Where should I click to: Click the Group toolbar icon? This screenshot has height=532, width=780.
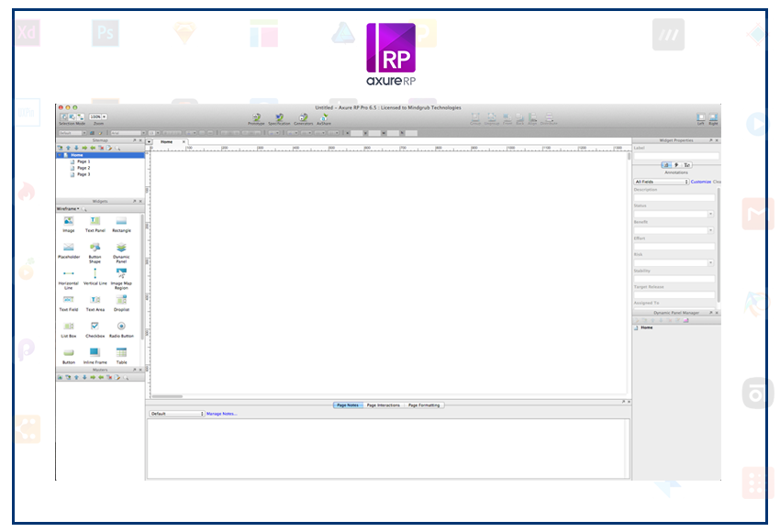[475, 119]
